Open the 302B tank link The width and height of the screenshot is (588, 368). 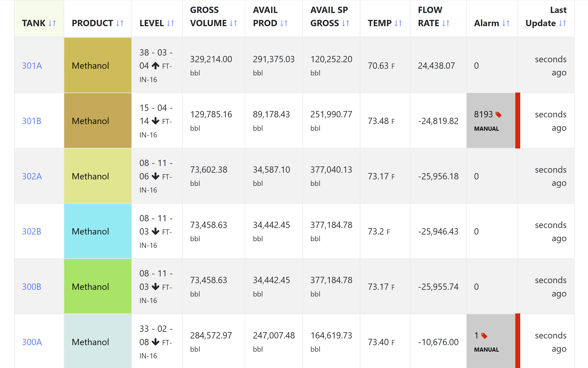pos(32,232)
